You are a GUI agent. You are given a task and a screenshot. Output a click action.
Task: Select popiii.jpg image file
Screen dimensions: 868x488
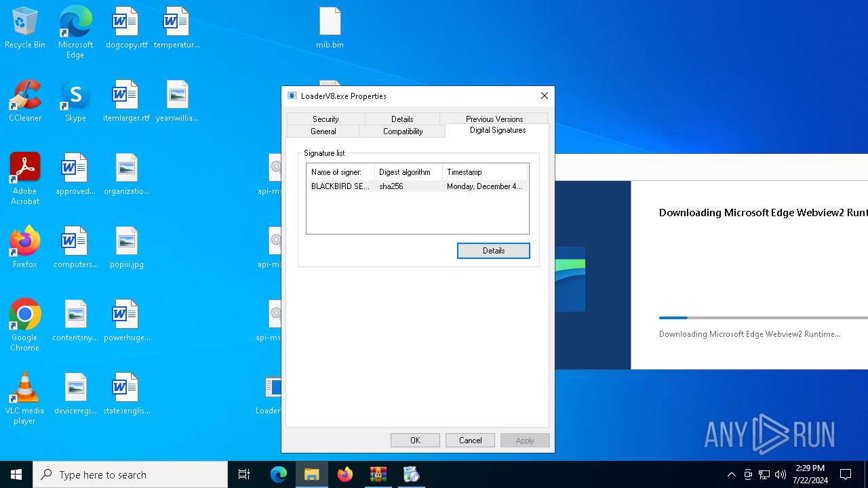tap(126, 247)
